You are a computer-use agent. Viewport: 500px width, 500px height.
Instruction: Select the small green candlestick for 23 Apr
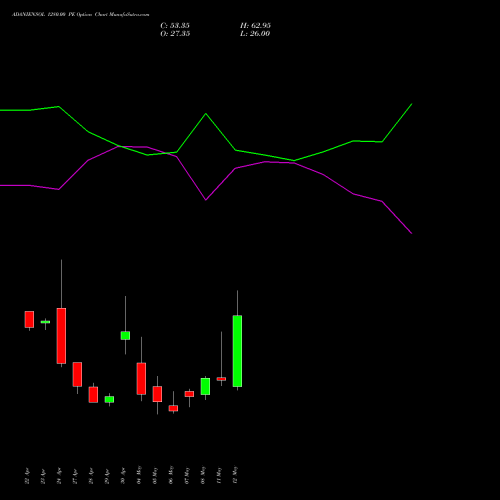tap(45, 322)
